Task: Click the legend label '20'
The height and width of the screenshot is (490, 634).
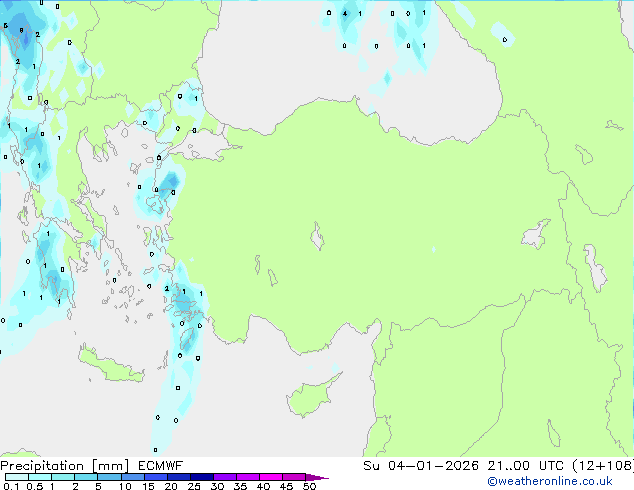Action: coord(171,486)
